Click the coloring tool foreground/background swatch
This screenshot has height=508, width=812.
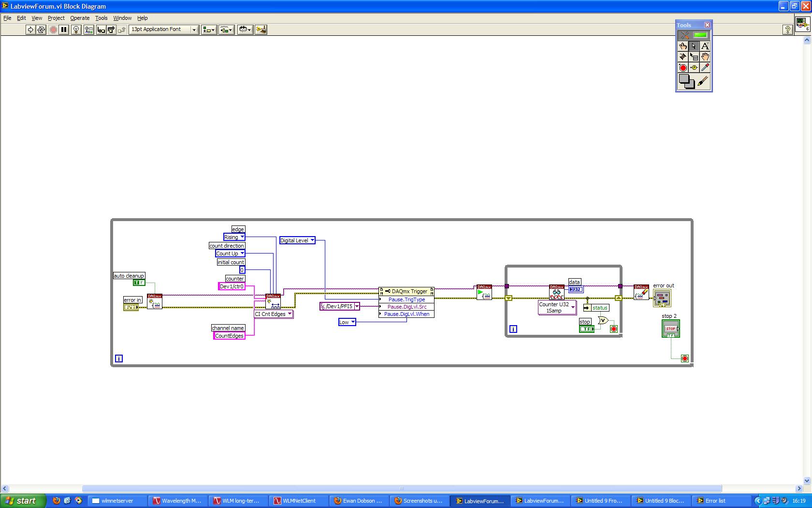pyautogui.click(x=687, y=82)
